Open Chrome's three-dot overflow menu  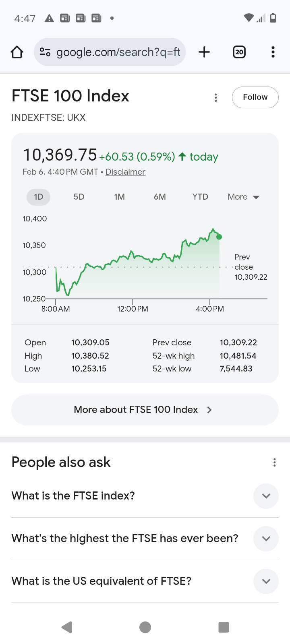click(x=273, y=52)
